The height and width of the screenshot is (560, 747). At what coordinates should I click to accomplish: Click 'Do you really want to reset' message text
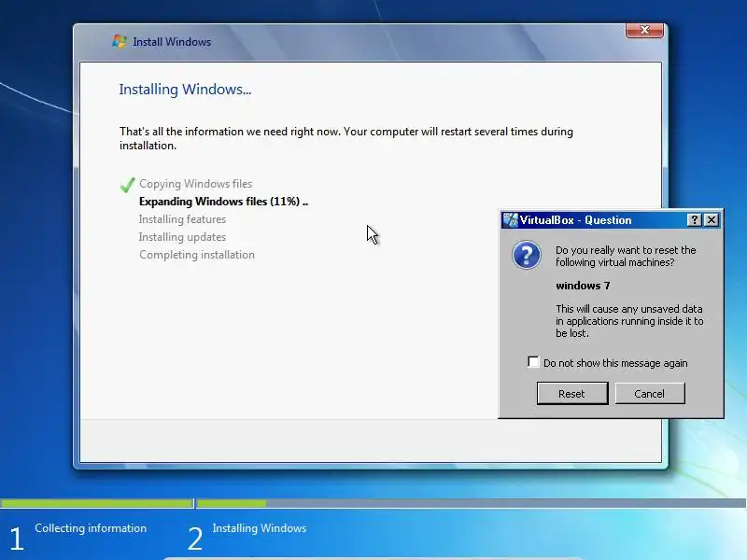(x=626, y=256)
